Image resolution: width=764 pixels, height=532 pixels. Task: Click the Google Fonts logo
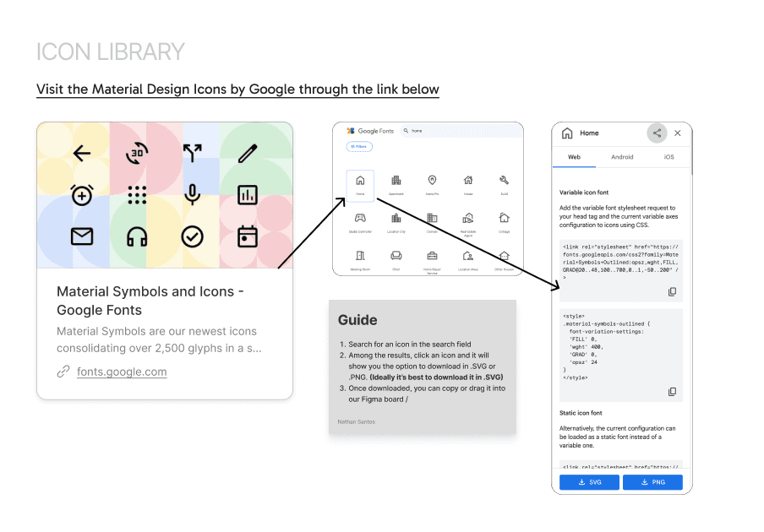[370, 131]
